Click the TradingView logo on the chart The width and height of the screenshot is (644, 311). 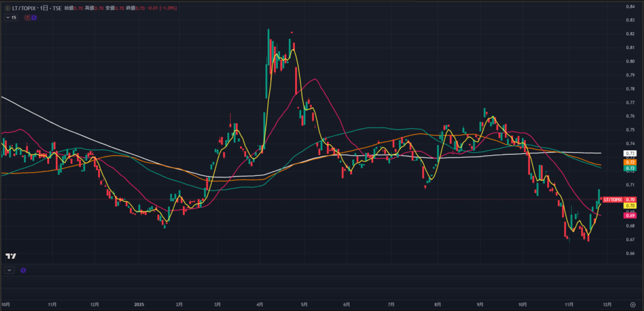[x=11, y=256]
